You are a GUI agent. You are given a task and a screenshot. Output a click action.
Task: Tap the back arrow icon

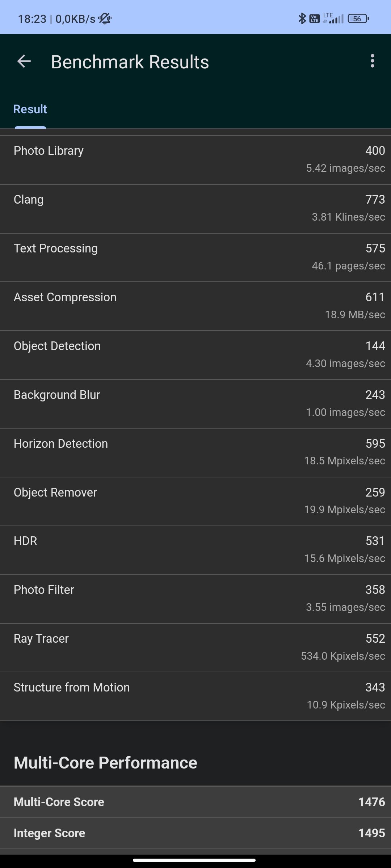pyautogui.click(x=24, y=61)
